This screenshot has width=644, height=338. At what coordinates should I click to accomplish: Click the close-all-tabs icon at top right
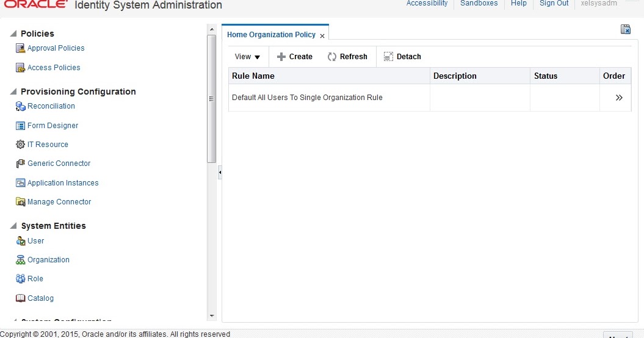[x=626, y=29]
